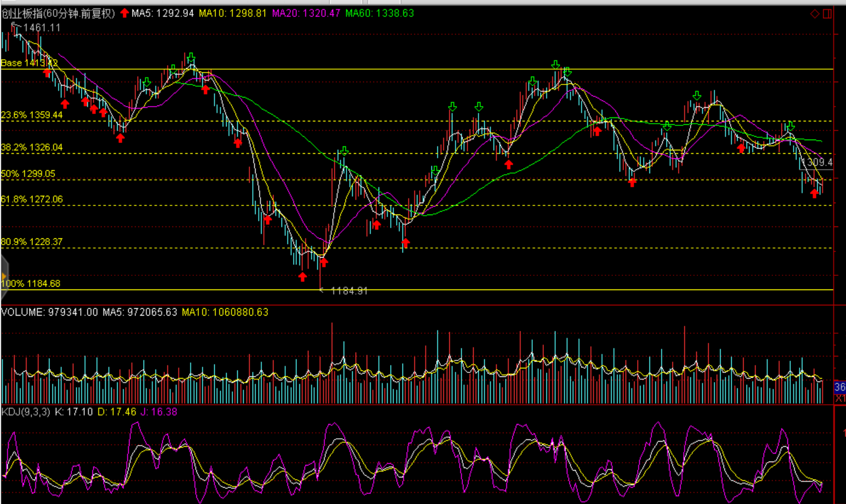
Task: Click the 1309.4 current price tag
Action: click(816, 162)
